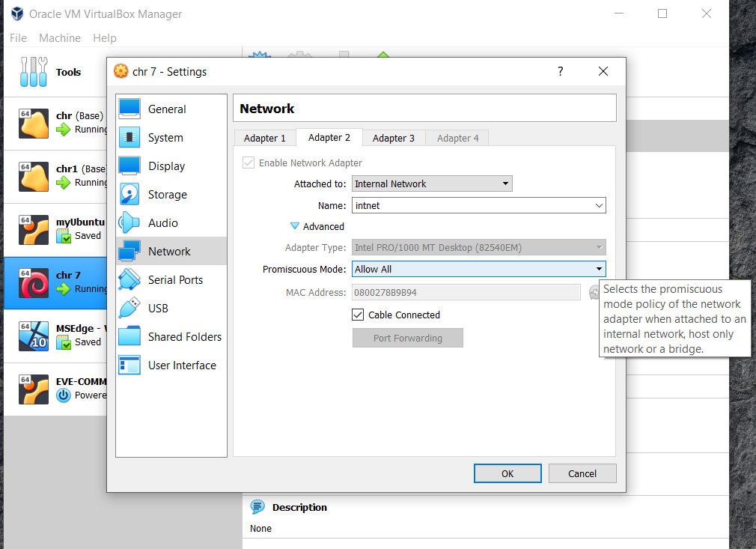The image size is (756, 549).
Task: Open the Help menu
Action: [105, 38]
